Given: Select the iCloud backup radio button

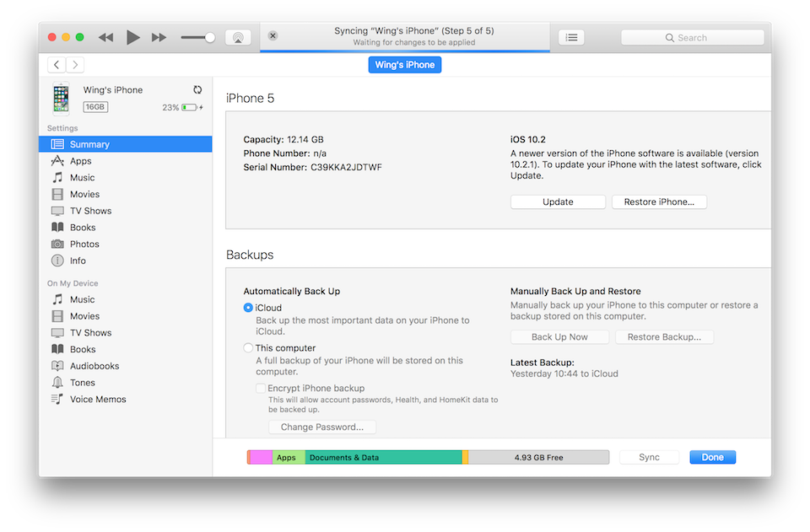Looking at the screenshot, I should (248, 308).
